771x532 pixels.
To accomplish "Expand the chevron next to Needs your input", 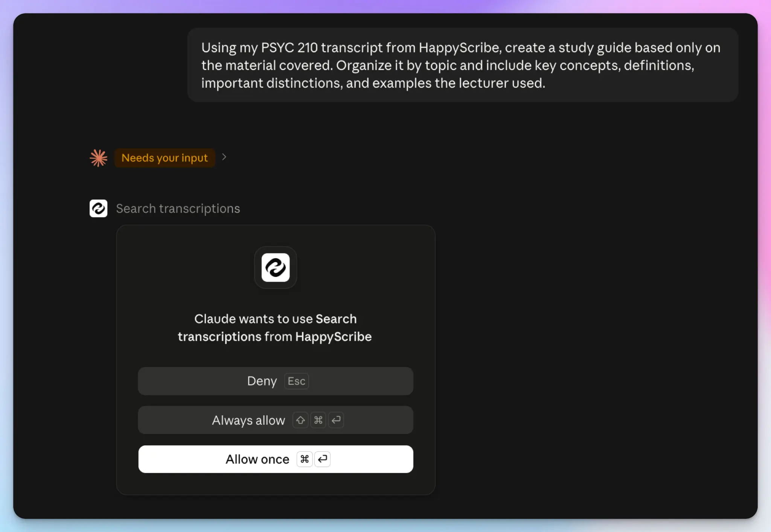I will 224,157.
